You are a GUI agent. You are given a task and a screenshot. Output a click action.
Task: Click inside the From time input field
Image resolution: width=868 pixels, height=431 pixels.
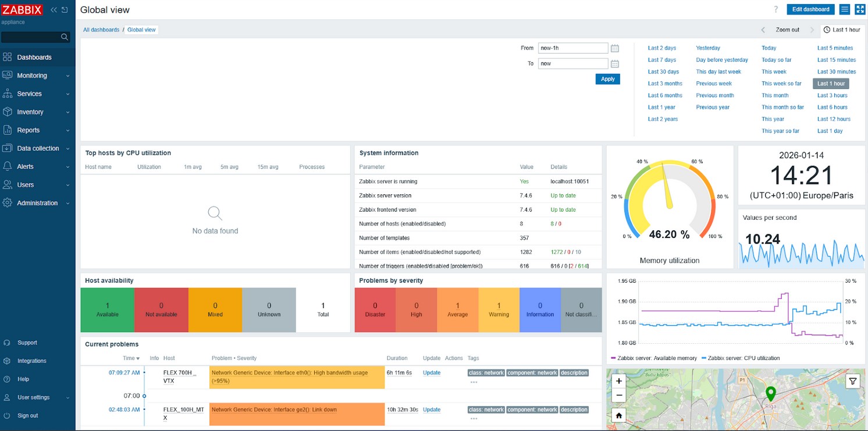(572, 48)
